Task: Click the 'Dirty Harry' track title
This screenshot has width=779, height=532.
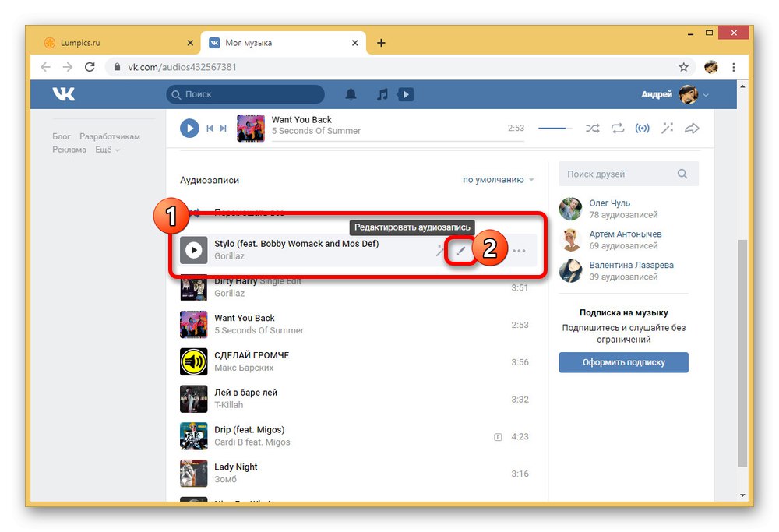Action: pyautogui.click(x=236, y=282)
